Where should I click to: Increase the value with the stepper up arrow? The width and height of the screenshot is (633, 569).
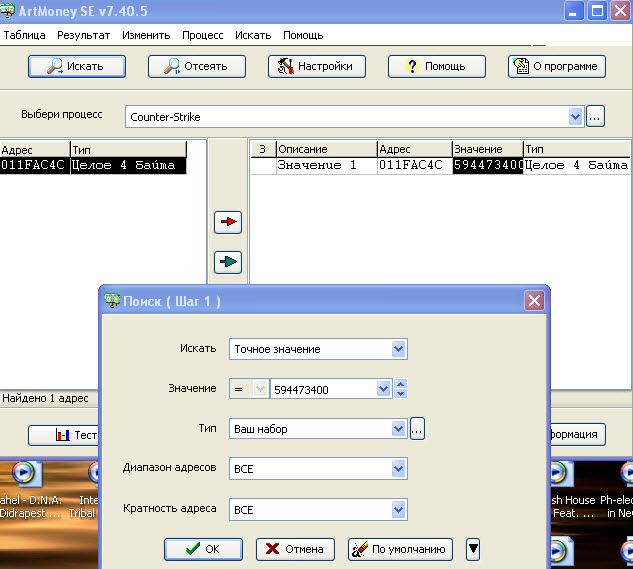(400, 384)
